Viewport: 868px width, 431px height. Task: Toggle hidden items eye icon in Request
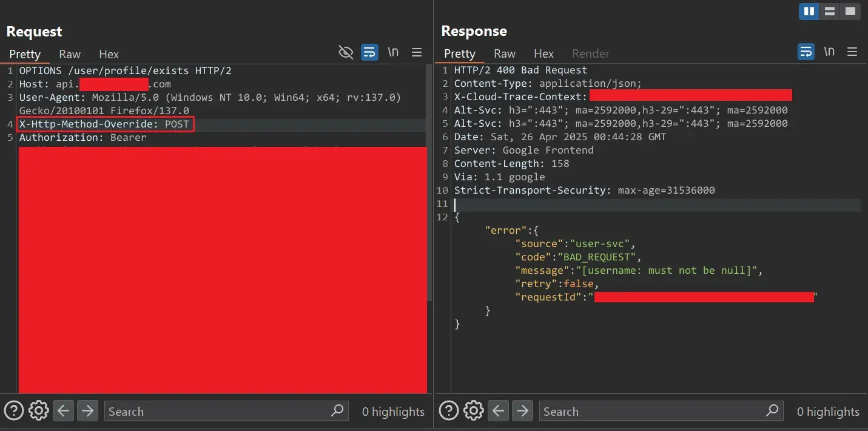(x=346, y=53)
